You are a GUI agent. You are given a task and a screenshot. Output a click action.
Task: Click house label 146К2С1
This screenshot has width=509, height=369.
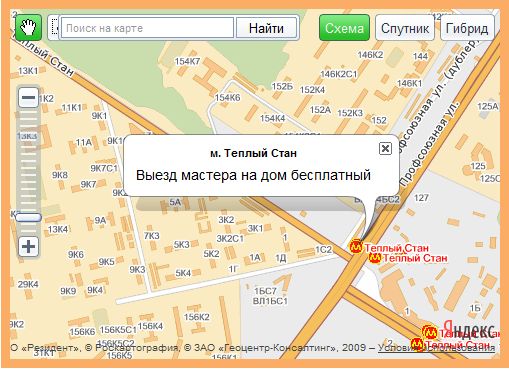pos(338,74)
